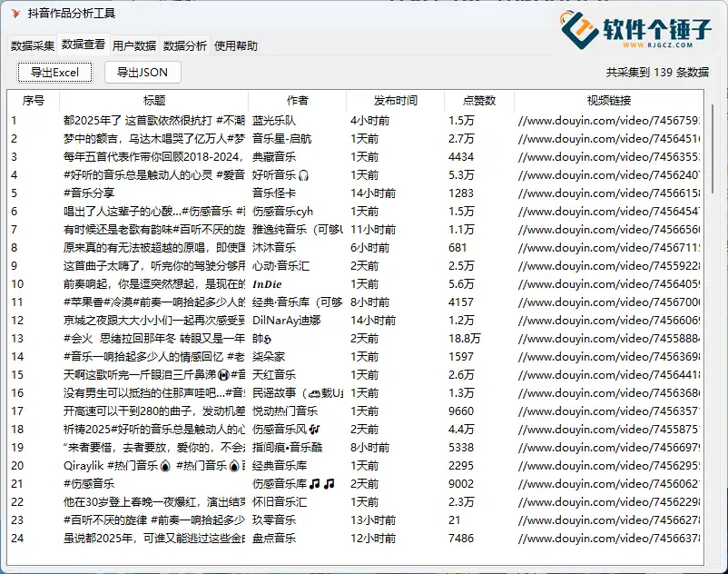
Task: Click the 导出Excel button
Action: 54,73
